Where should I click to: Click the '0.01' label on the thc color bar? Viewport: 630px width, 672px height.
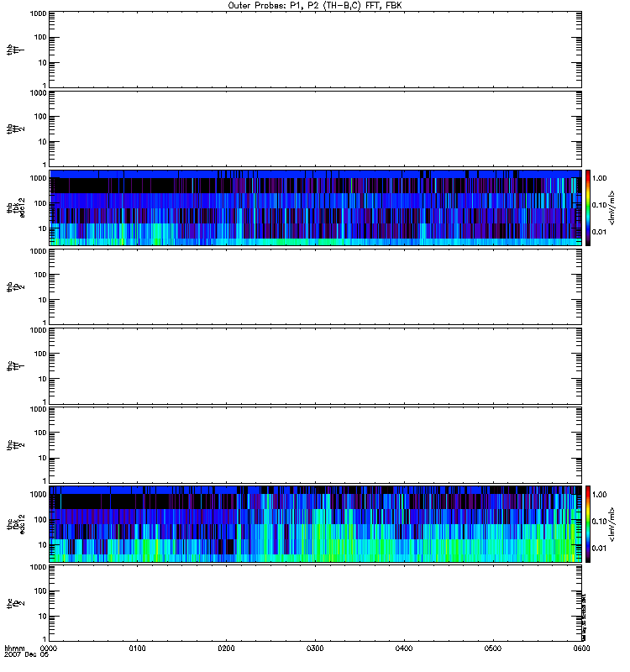click(x=599, y=549)
